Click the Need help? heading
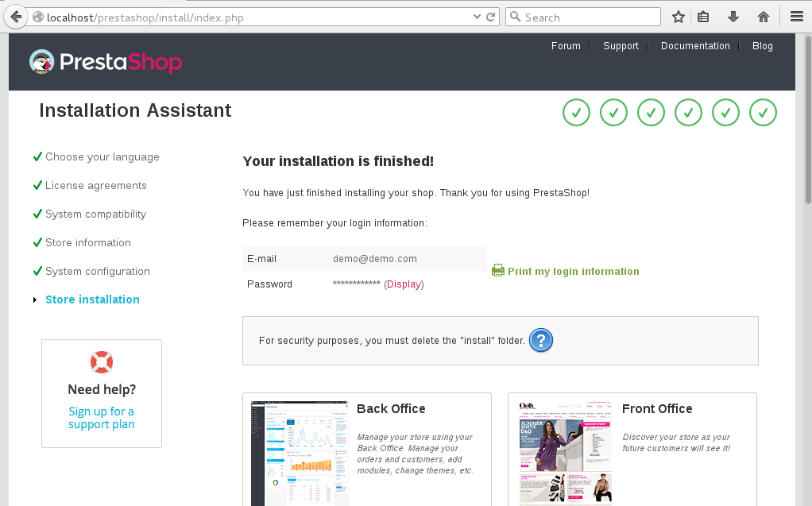The width and height of the screenshot is (812, 506). pos(102,389)
